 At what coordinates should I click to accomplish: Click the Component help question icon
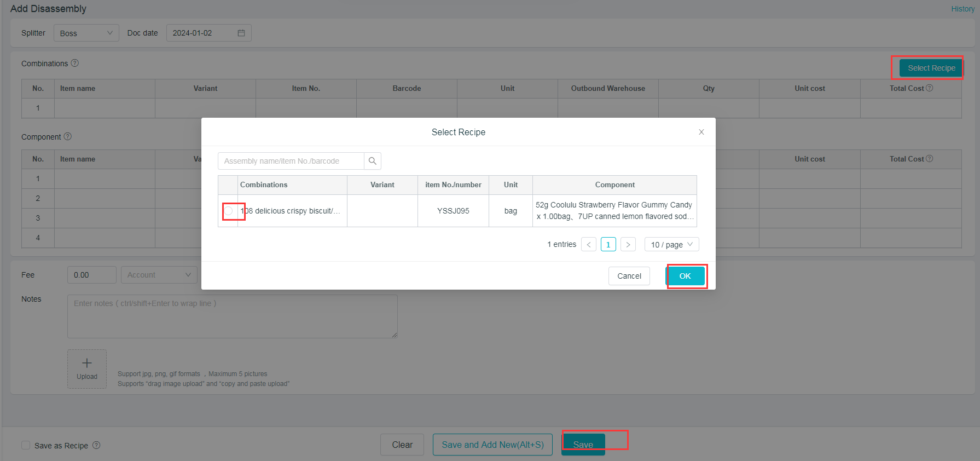pos(68,136)
